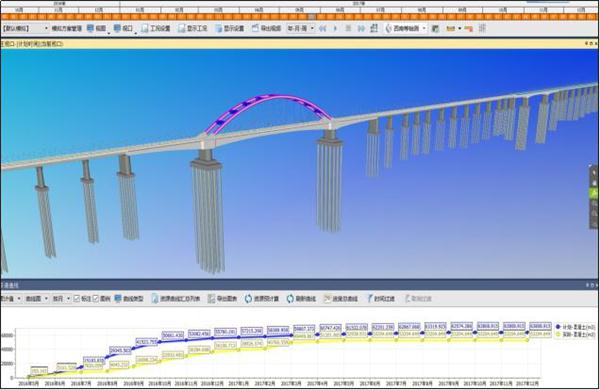Click the highlighted marker on orange timeline
The image size is (600, 390).
point(312,17)
